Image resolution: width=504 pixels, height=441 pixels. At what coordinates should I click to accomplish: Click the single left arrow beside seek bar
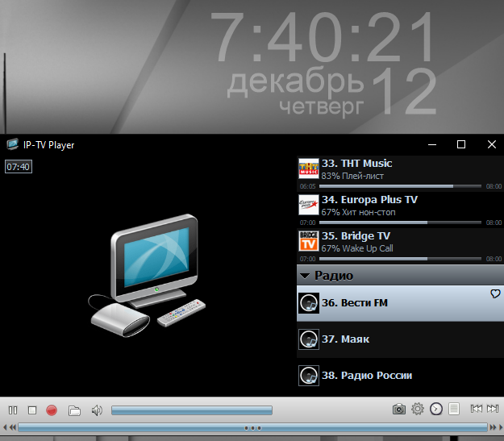[x=5, y=428]
